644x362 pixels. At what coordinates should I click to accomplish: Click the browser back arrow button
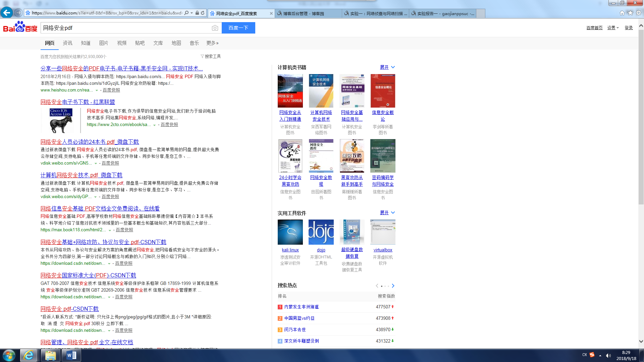(x=6, y=13)
